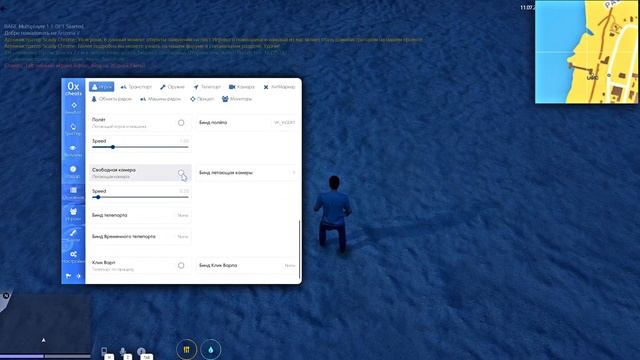Select the Прицел crosshair sub-tab
640x360 pixels.
coord(202,99)
